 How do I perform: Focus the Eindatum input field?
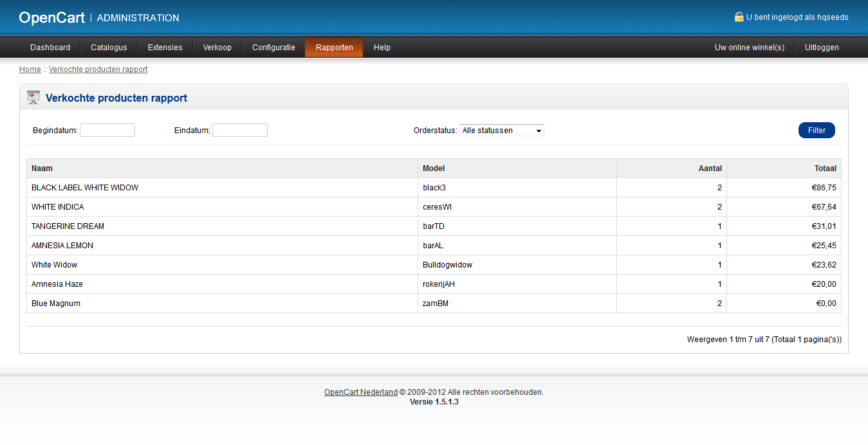click(239, 131)
